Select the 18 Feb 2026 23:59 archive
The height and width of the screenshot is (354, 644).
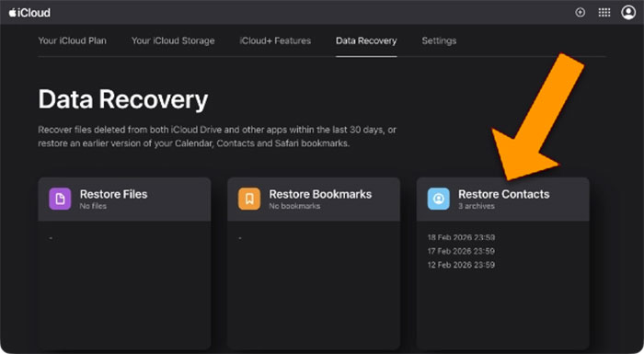(x=461, y=237)
